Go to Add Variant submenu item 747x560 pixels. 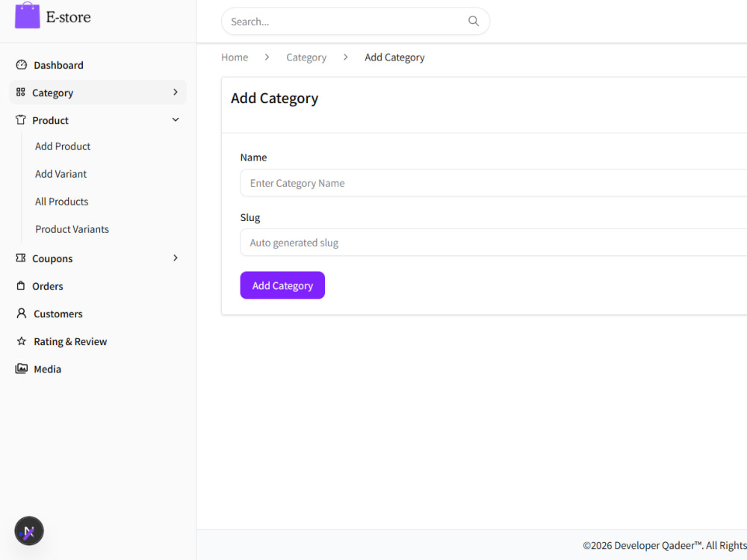[x=61, y=174]
